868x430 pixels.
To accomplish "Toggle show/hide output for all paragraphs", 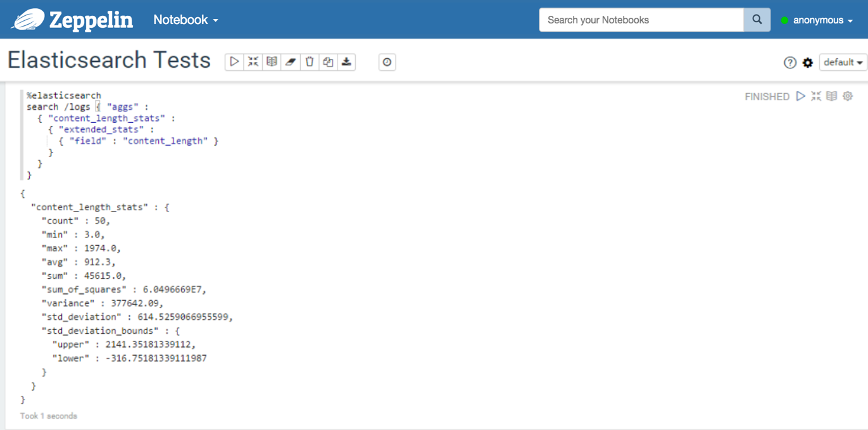I will (272, 62).
